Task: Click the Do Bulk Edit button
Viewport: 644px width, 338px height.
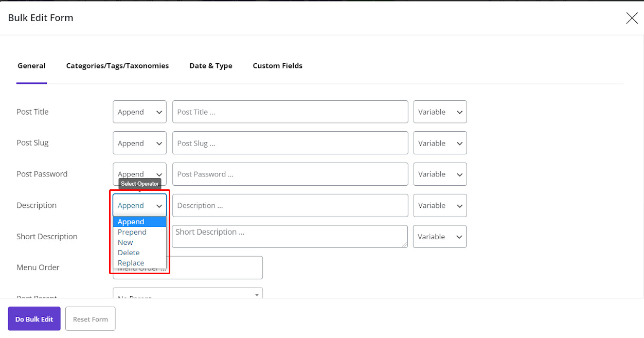Action: click(34, 318)
